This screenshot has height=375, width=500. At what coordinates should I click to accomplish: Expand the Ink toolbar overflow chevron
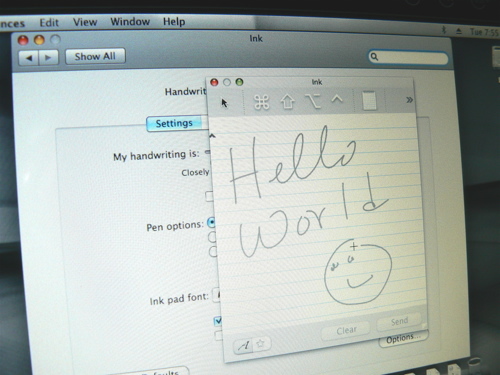[x=409, y=100]
